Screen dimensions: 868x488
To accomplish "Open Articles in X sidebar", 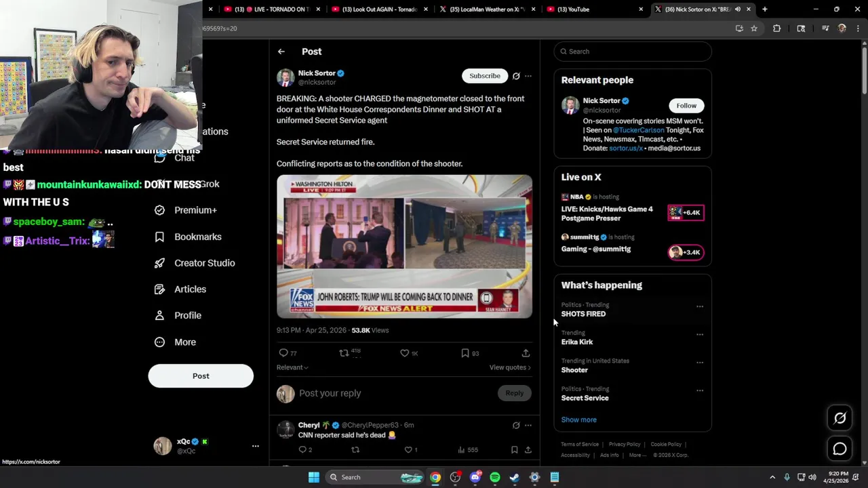I will click(x=180, y=289).
